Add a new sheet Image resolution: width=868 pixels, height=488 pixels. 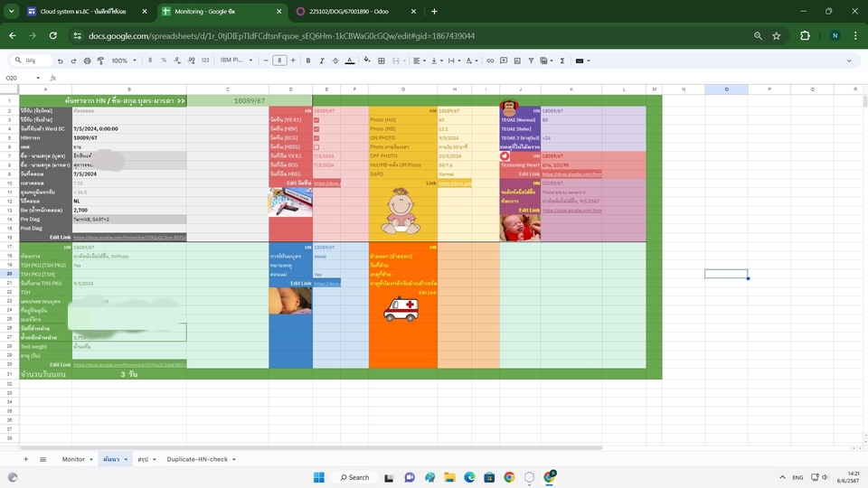(25, 459)
